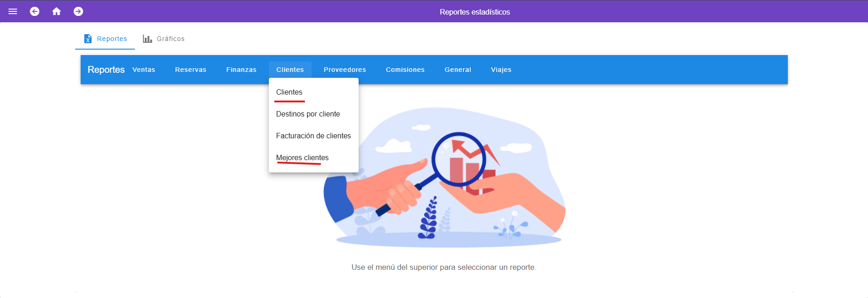
Task: Choose Destinos por cliente report
Action: tap(308, 114)
